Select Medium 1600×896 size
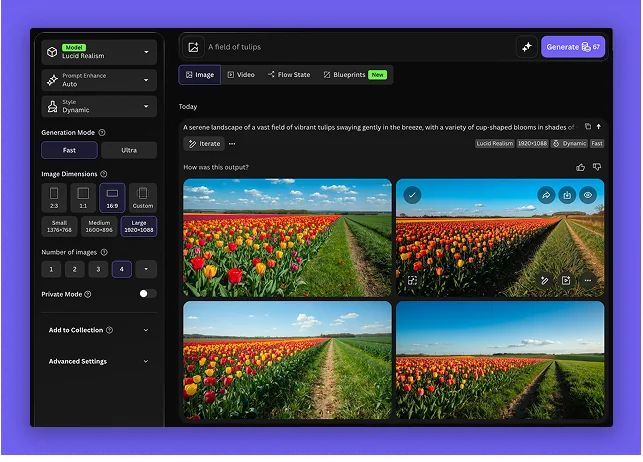The width and height of the screenshot is (643, 462). (x=99, y=226)
